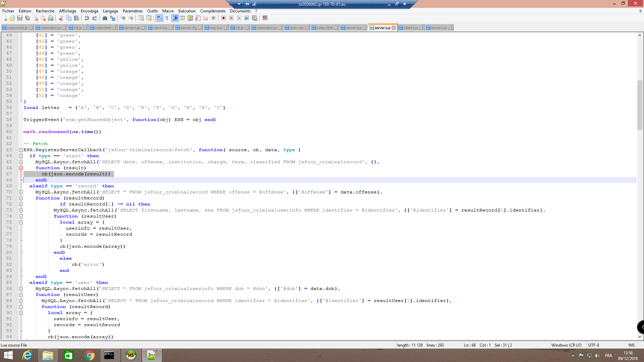The image size is (644, 362).
Task: Collapse the fold marker at line 63
Action: [21, 150]
